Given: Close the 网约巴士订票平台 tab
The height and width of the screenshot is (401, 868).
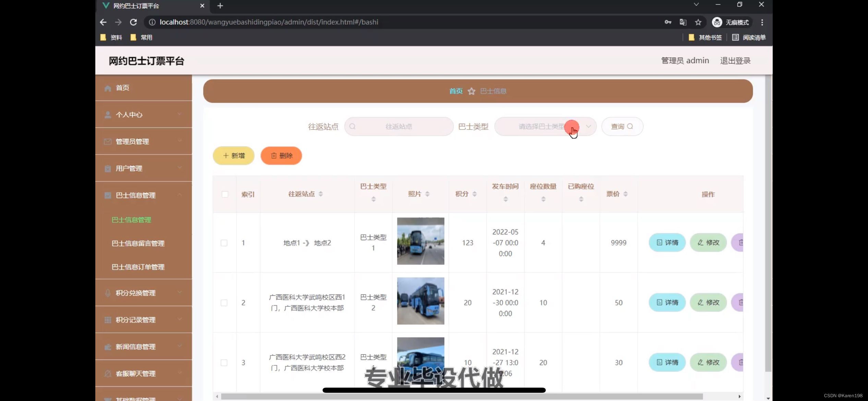Looking at the screenshot, I should [x=202, y=6].
